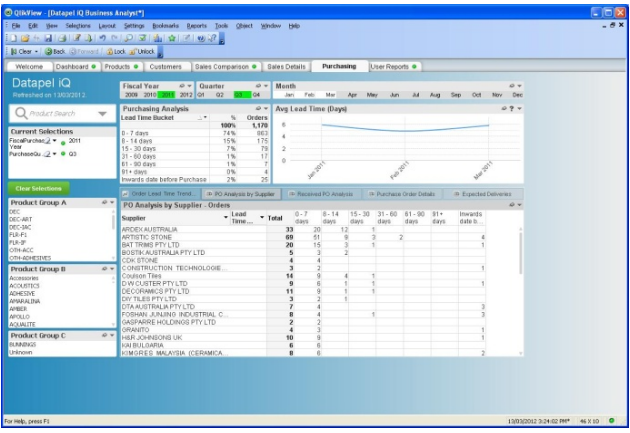Click the Back navigation button
This screenshot has height=433, width=630.
pos(55,51)
